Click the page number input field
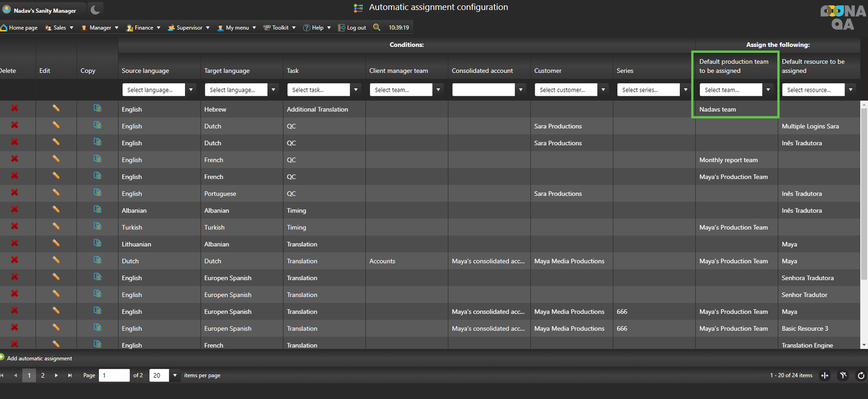 click(x=115, y=375)
